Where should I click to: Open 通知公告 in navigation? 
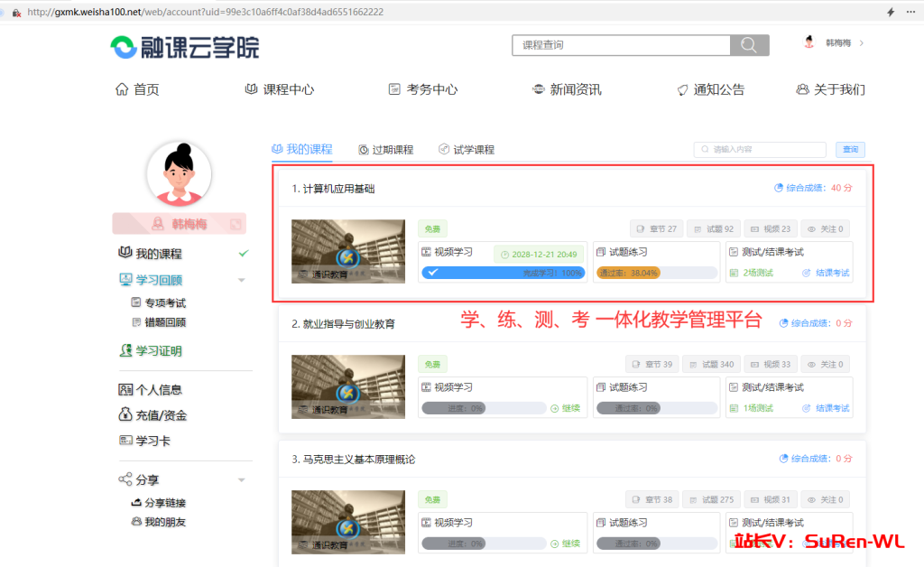711,89
